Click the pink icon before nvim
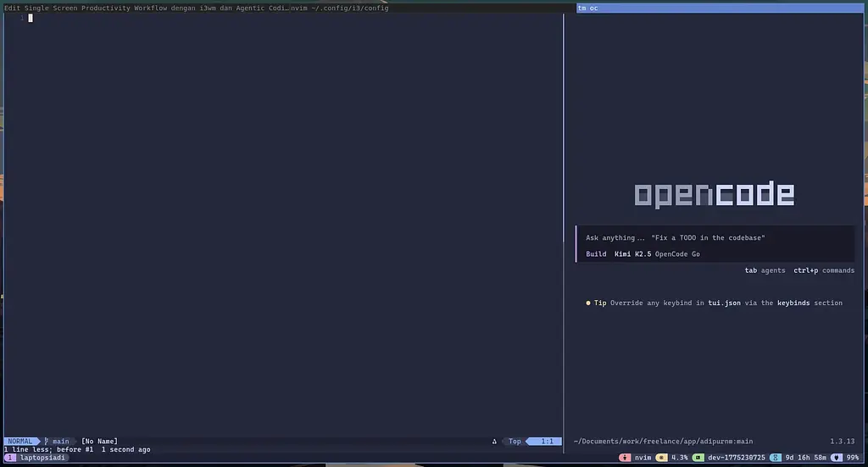Screen dimensions: 868x467 click(x=625, y=458)
